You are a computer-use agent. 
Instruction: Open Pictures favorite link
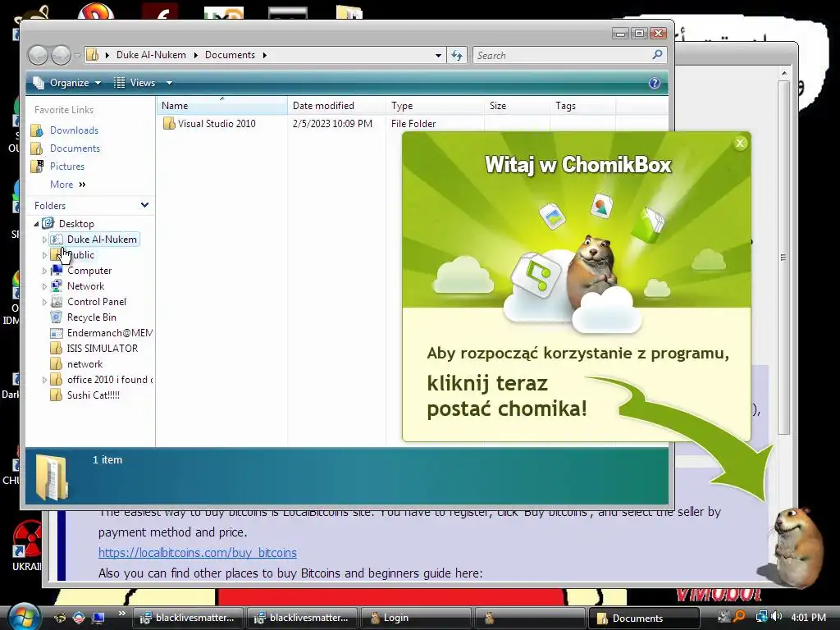coord(67,167)
